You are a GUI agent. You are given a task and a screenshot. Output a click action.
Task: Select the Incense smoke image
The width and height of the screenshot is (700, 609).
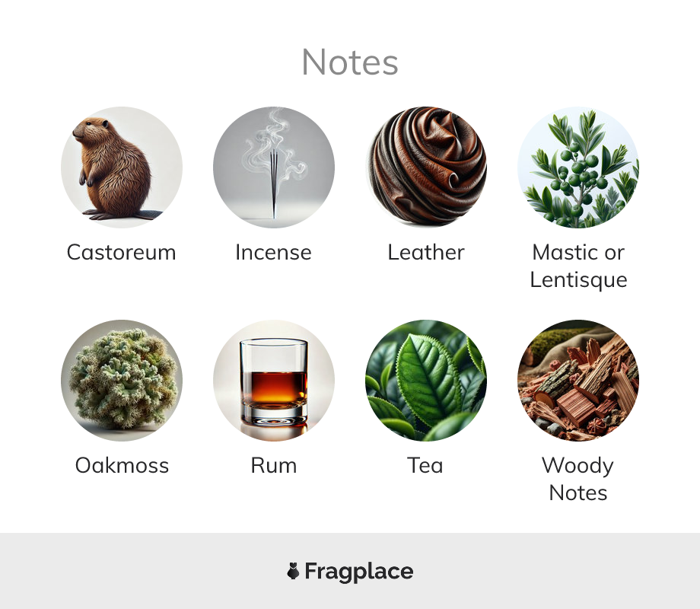[x=274, y=167]
